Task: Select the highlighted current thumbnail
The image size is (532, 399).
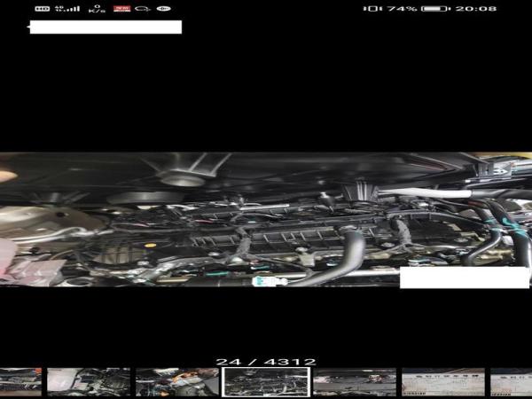Action: [x=266, y=382]
